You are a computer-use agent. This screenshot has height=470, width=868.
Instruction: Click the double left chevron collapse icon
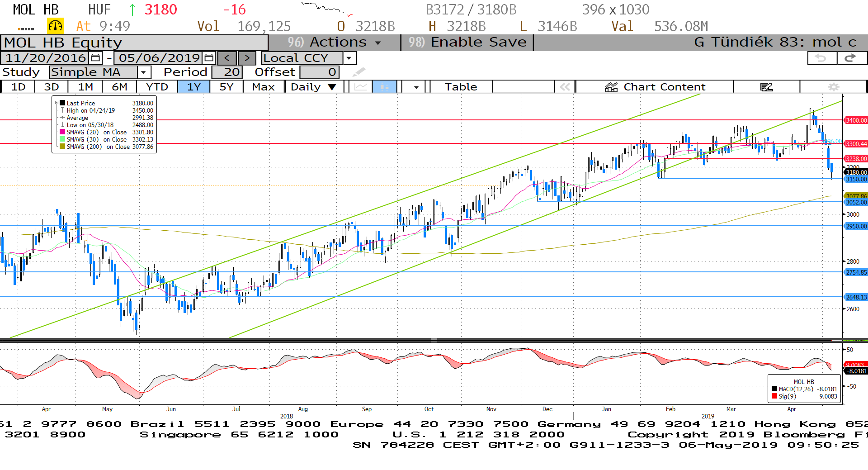pyautogui.click(x=565, y=87)
